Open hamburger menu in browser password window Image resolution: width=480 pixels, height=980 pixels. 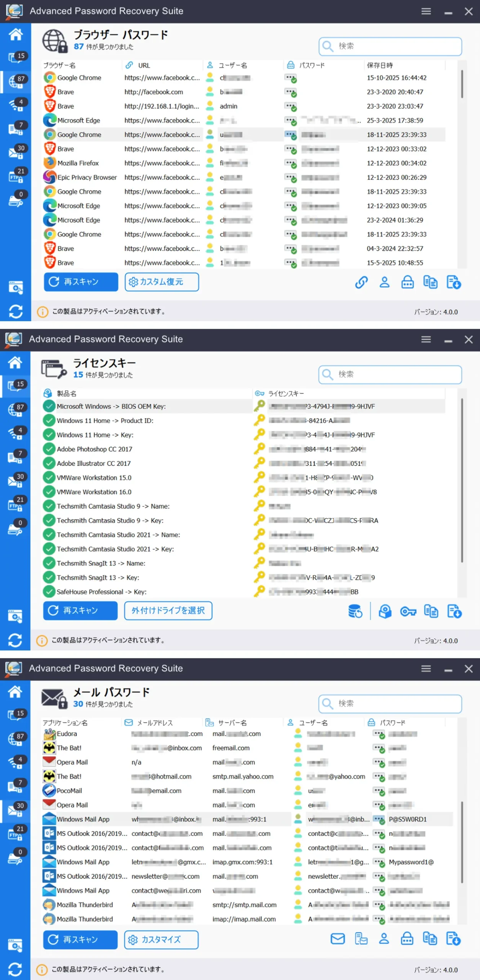[426, 11]
